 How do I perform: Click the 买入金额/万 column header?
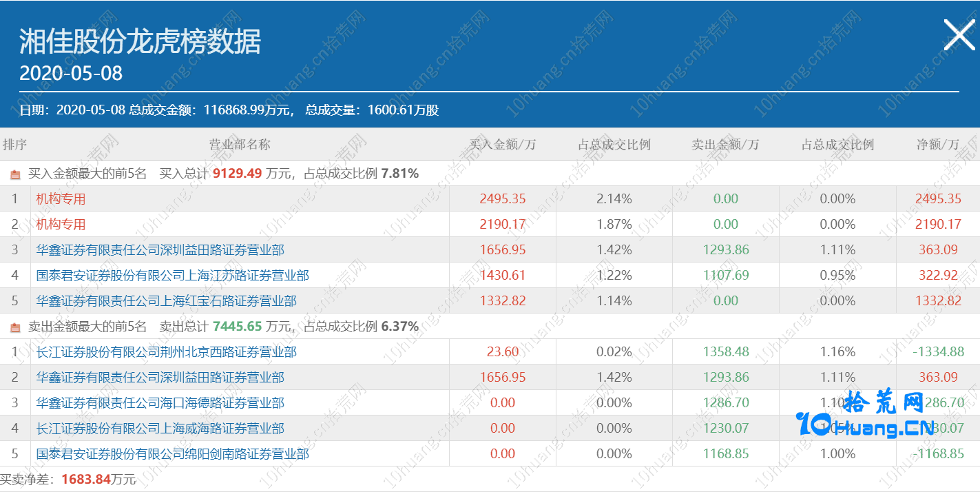coord(502,145)
